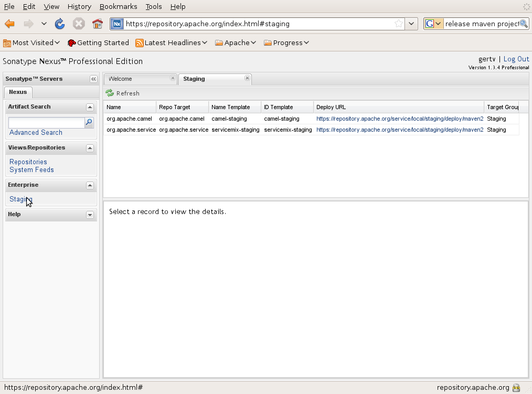Click the 'release maven project' search field
Image resolution: width=532 pixels, height=394 pixels.
[x=482, y=24]
